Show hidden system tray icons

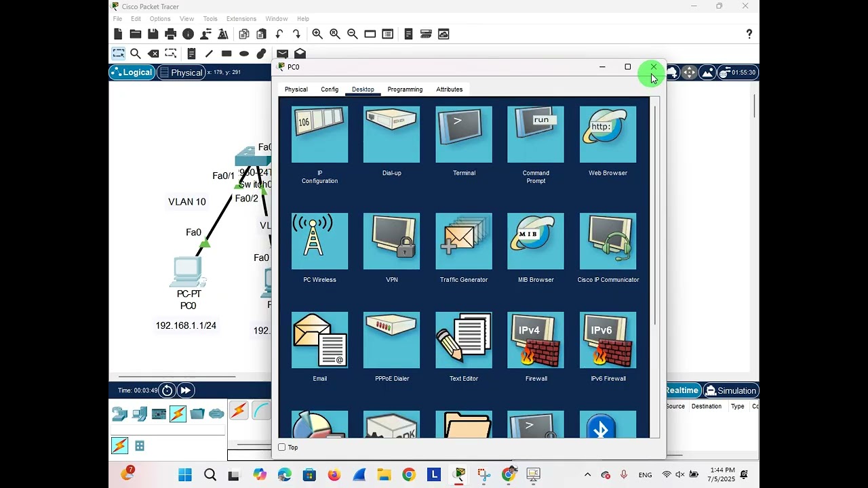pyautogui.click(x=587, y=475)
